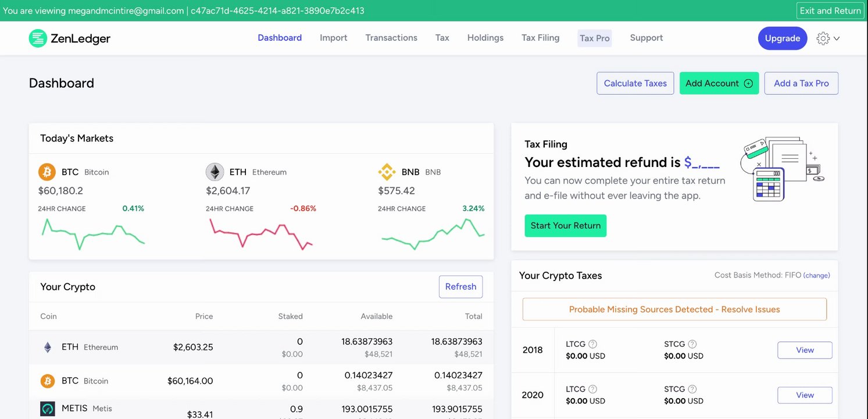Switch to the Tax tab
The height and width of the screenshot is (419, 868).
point(442,38)
